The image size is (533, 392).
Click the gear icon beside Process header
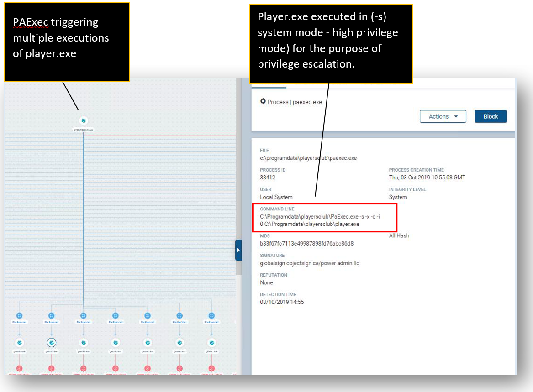tap(263, 101)
